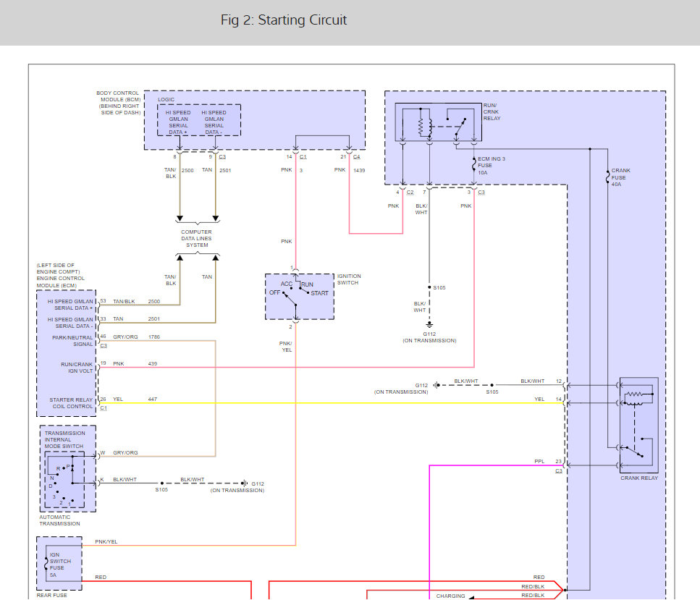Set ignition switch to START position
Screen dimensions: 700x600
308,292
